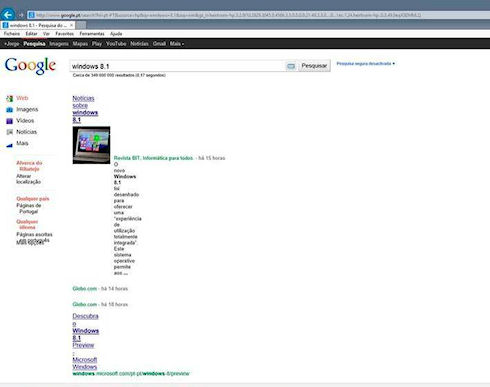Click Notícias in Google black bar

tap(139, 44)
